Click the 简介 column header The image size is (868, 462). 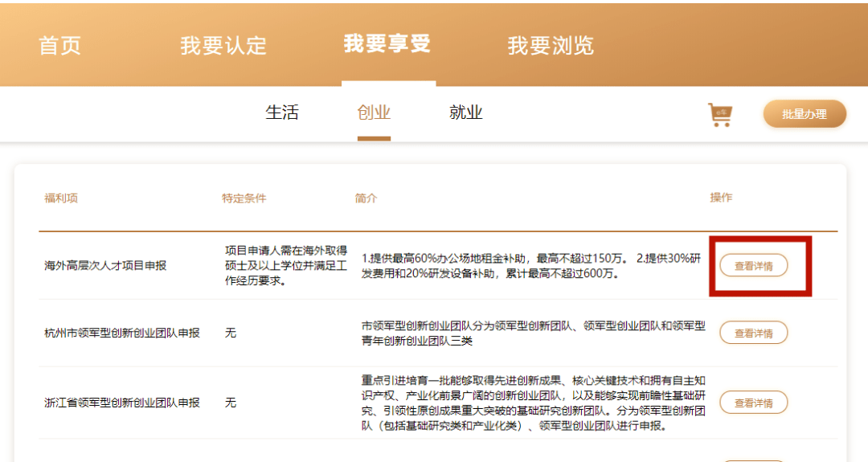pos(366,198)
